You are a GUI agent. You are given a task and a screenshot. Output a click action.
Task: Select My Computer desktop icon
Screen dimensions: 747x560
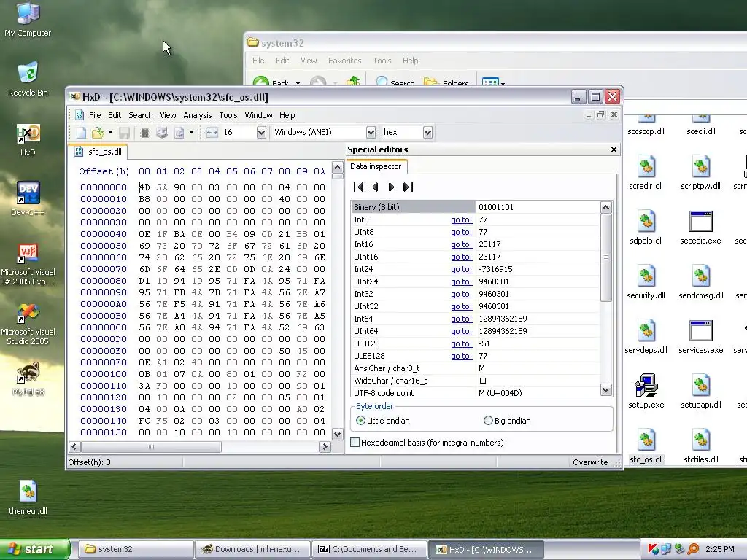[28, 20]
